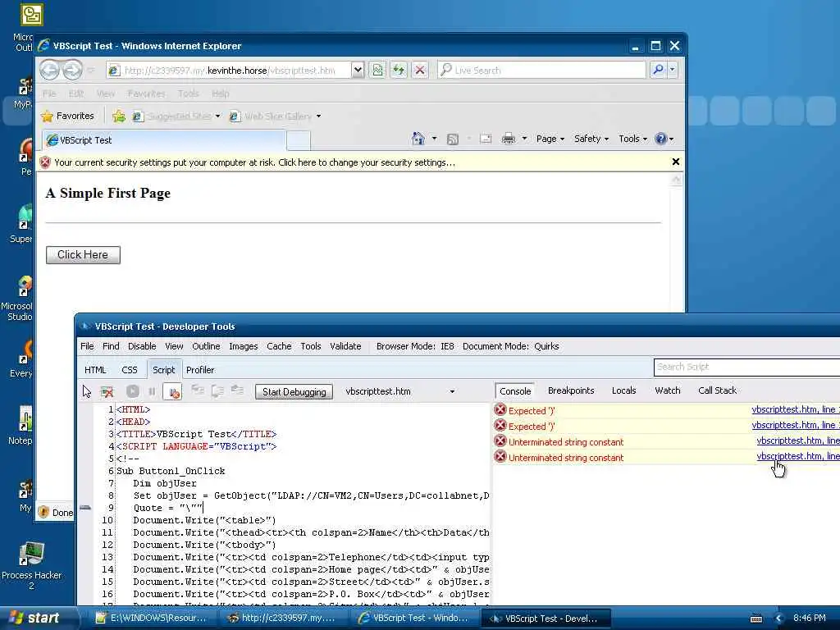Switch to the Call Stack pane
This screenshot has width=840, height=630.
coord(717,390)
